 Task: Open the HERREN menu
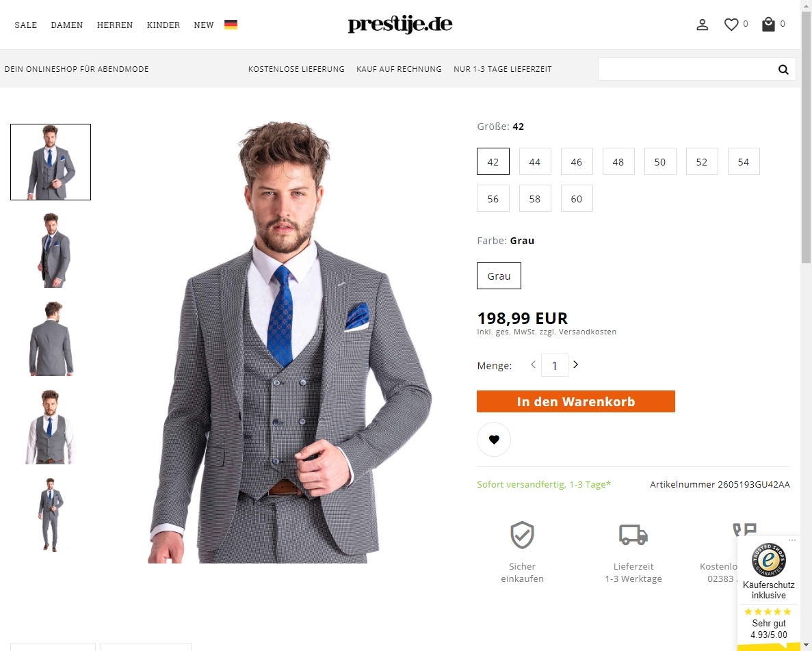pyautogui.click(x=114, y=25)
